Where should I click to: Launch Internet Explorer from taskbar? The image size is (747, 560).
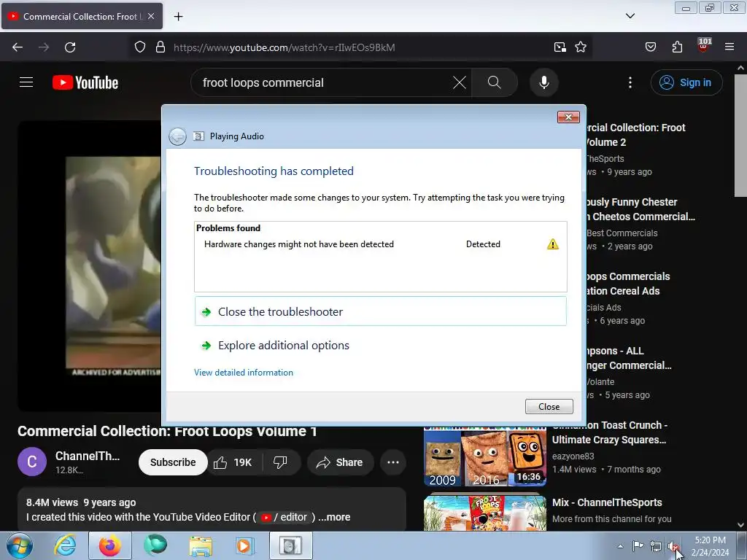pyautogui.click(x=65, y=545)
